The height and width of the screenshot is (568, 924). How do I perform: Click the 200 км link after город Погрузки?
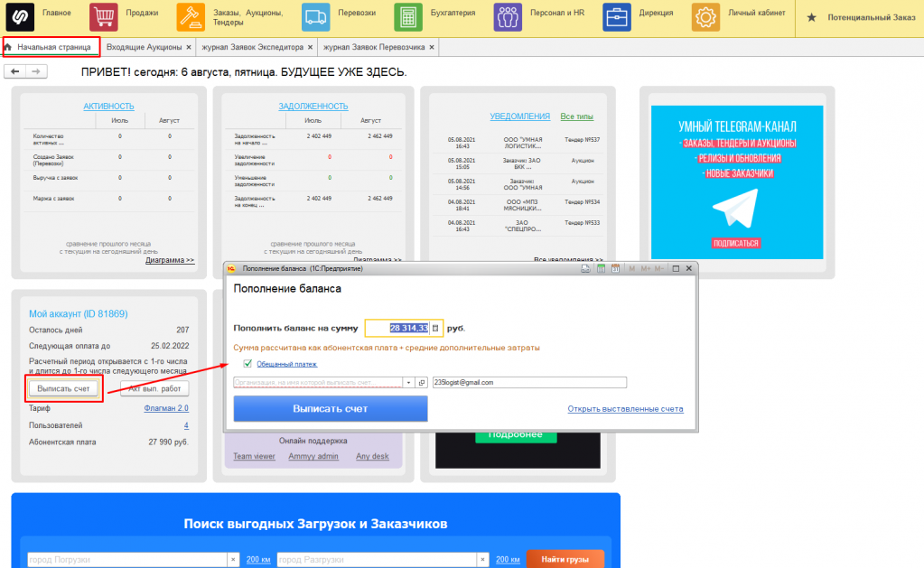click(x=258, y=560)
